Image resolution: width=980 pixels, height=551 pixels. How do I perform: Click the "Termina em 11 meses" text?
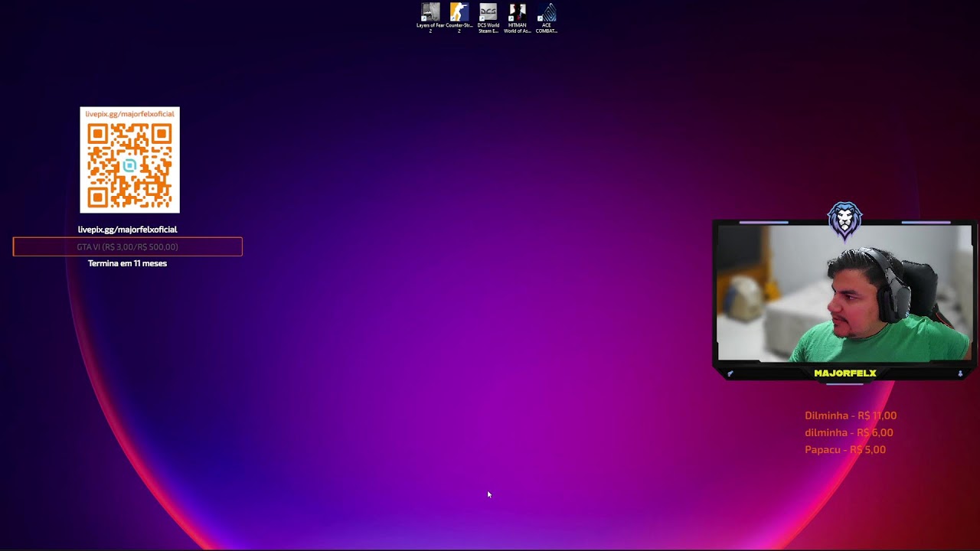127,263
